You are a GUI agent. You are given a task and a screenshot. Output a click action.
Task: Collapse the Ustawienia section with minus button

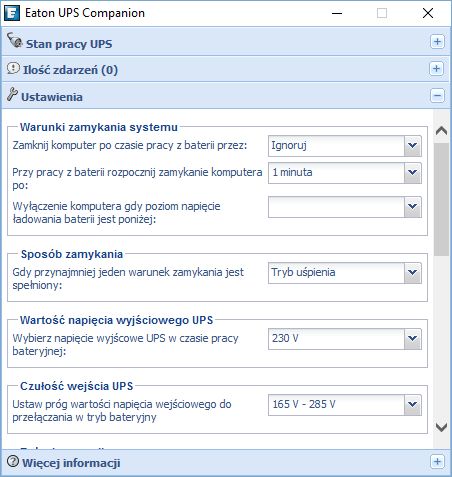[437, 96]
